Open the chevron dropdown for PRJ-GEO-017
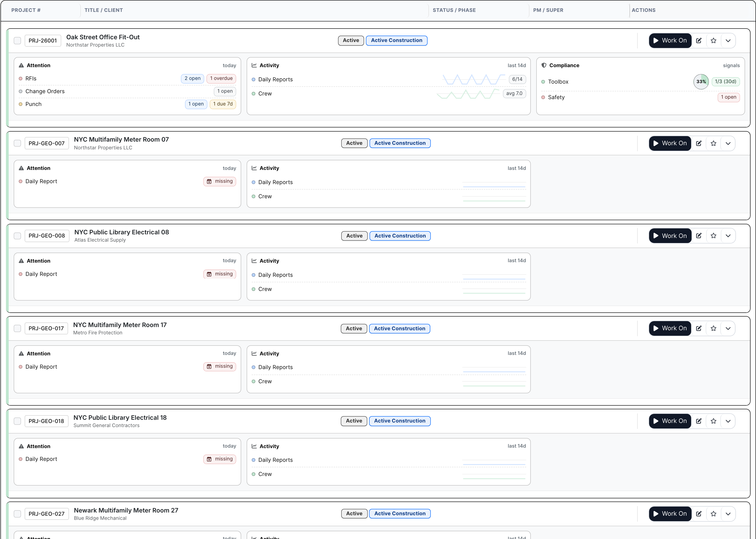 (x=728, y=328)
